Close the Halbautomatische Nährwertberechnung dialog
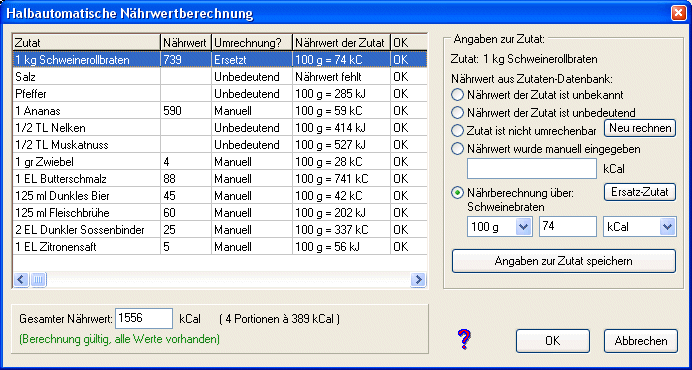Image resolution: width=692 pixels, height=370 pixels. pos(678,13)
